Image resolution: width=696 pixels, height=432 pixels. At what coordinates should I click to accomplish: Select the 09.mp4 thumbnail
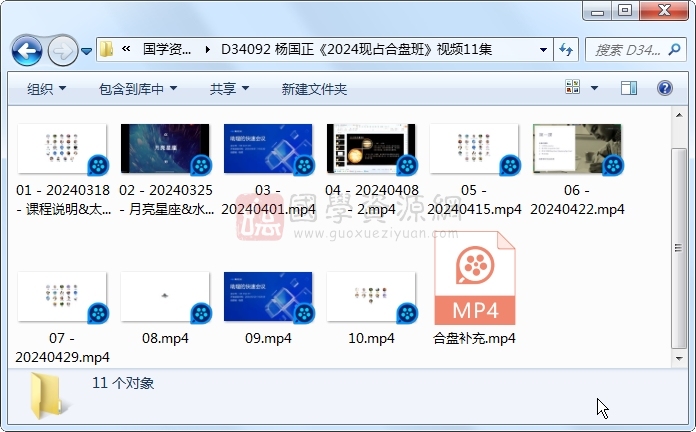[x=268, y=297]
